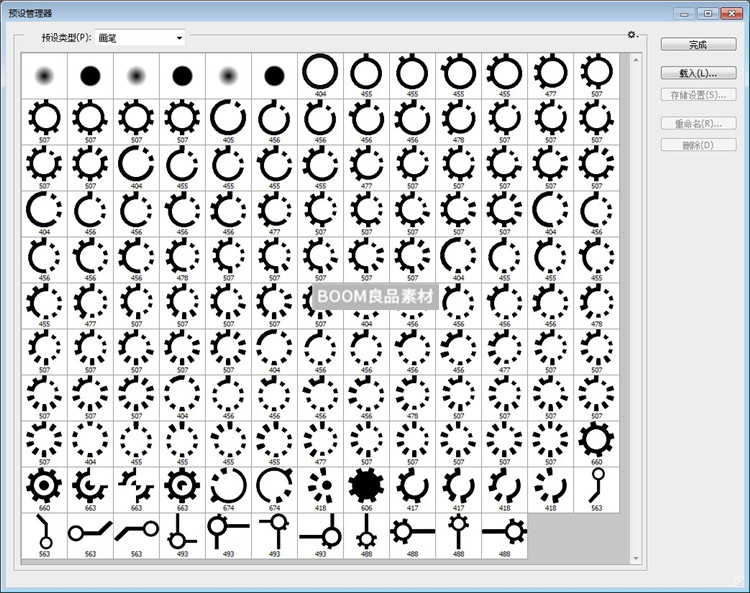Select the top-row 404 ring brush
The height and width of the screenshot is (593, 750).
click(320, 74)
